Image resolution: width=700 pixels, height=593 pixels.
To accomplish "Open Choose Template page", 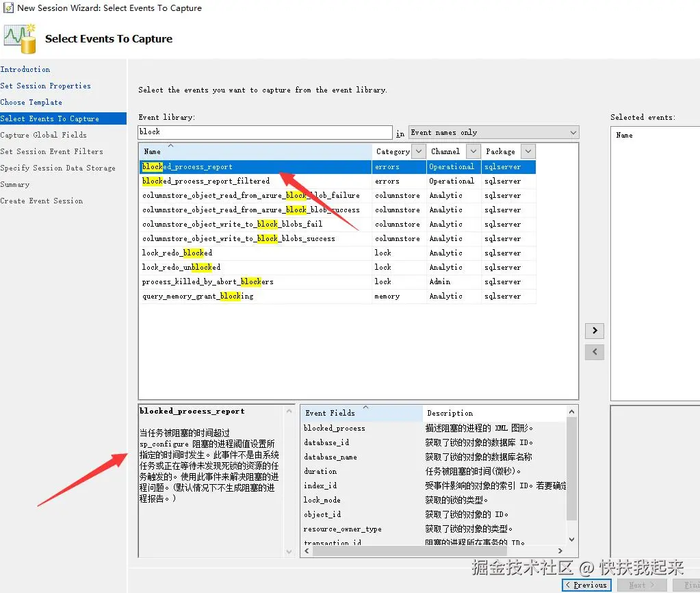I will (31, 102).
